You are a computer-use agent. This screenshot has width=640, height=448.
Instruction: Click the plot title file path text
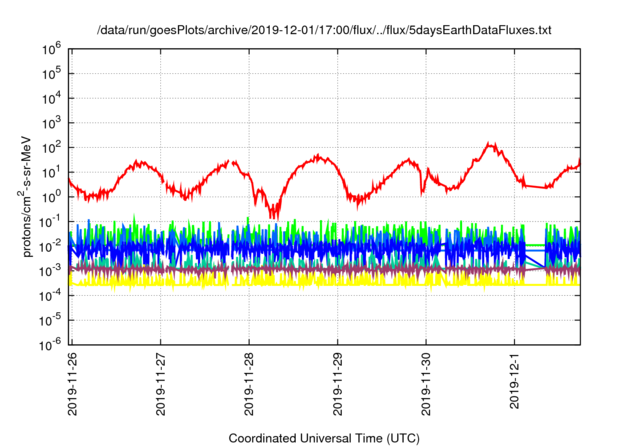point(324,30)
